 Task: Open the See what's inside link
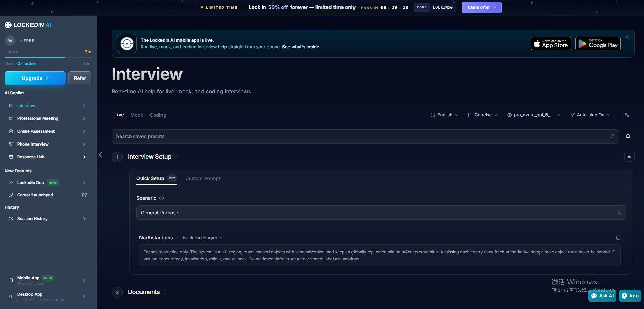coord(300,47)
